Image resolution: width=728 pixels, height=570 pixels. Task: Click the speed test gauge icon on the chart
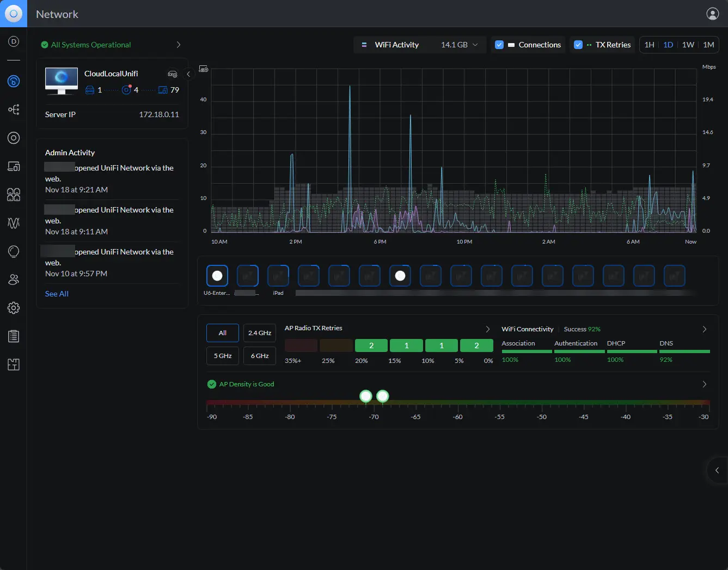pyautogui.click(x=204, y=69)
